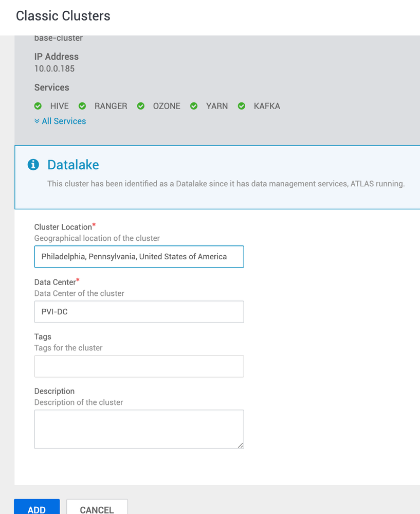Click inside the Description text area
The image size is (420, 514).
point(139,429)
